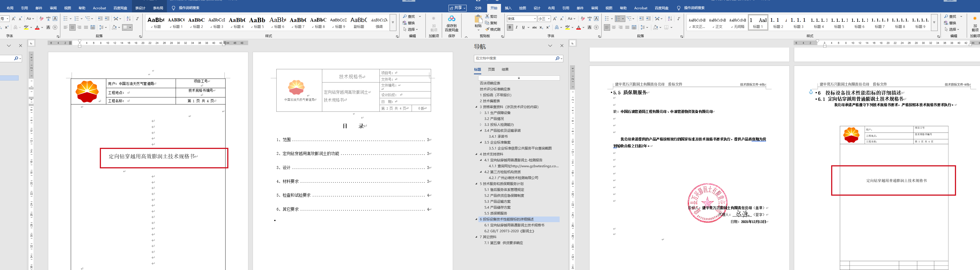Clear all formatting in the right window

(x=582, y=19)
